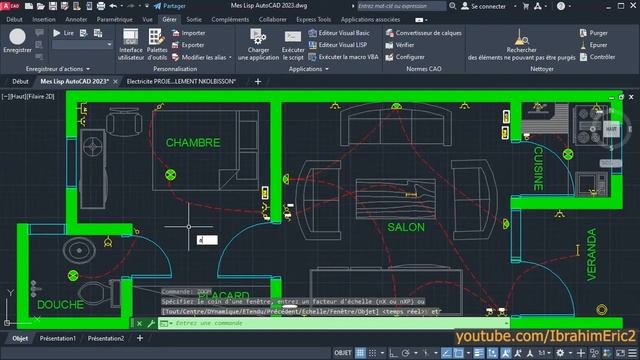
Task: Open command line customize wrench icon
Action: pyautogui.click(x=151, y=323)
